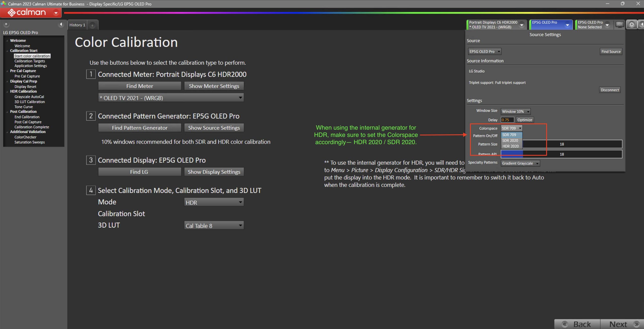This screenshot has height=329, width=644.
Task: Open the blue EP5G OLED Pro source tab
Action: point(551,25)
